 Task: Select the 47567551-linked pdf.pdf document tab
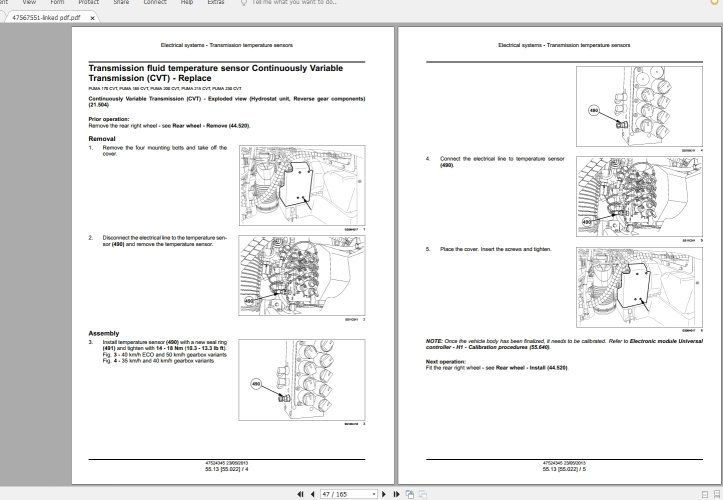pos(46,18)
